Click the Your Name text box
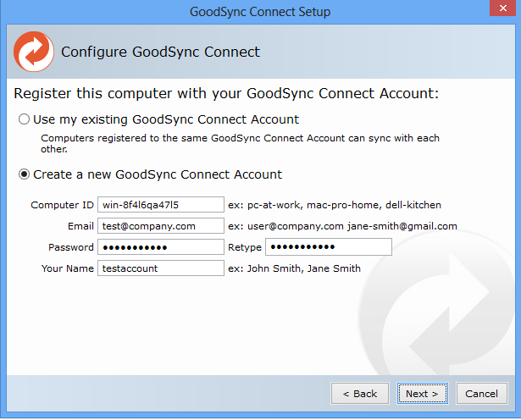Screen dimensions: 521x420 (x=160, y=268)
